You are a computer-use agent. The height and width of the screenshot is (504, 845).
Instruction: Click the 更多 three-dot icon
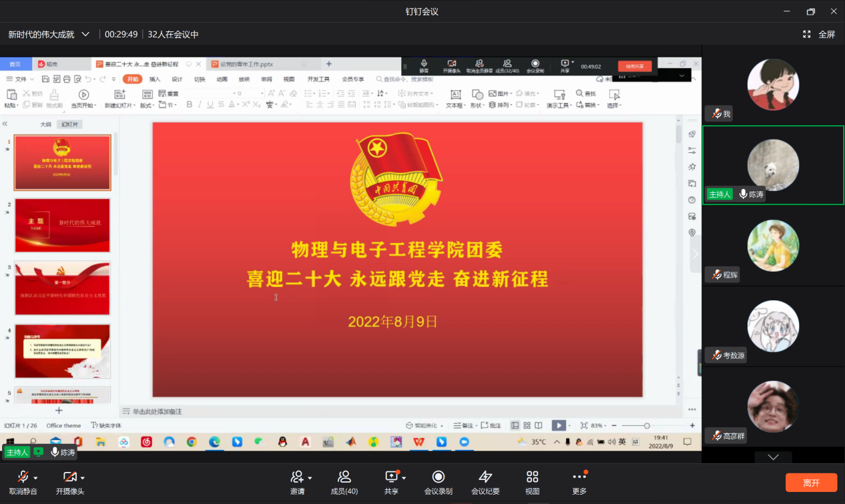(579, 477)
